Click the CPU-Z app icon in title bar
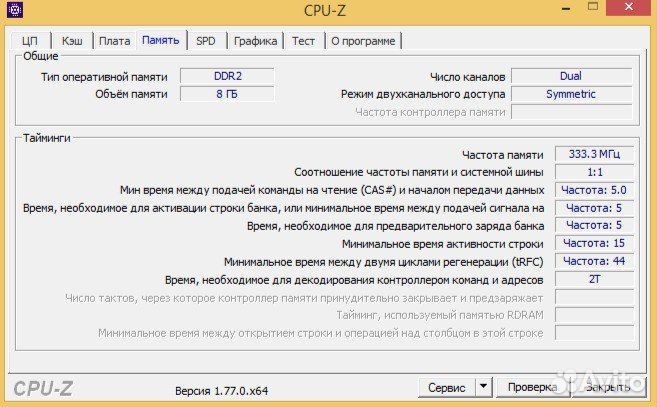The width and height of the screenshot is (657, 407). [15, 9]
